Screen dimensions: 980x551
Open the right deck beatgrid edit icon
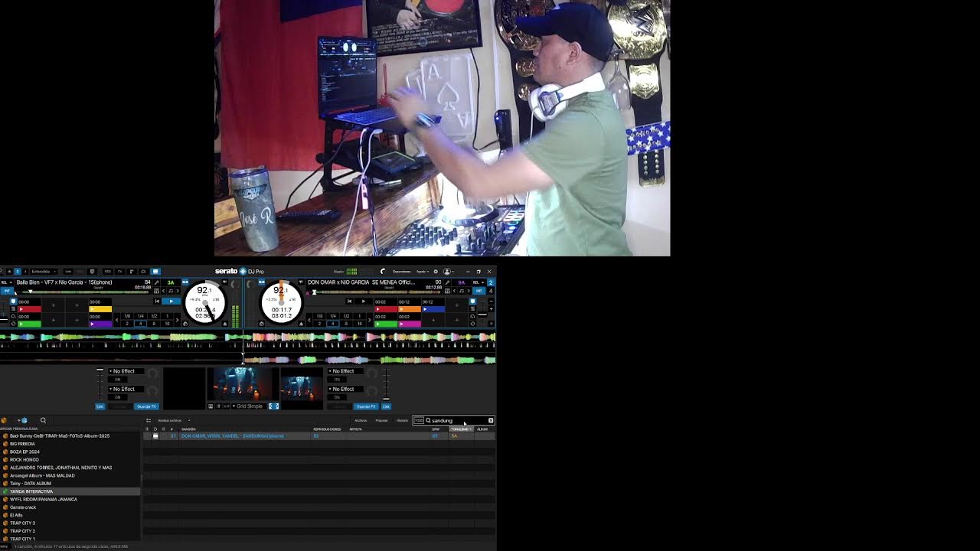[x=447, y=291]
